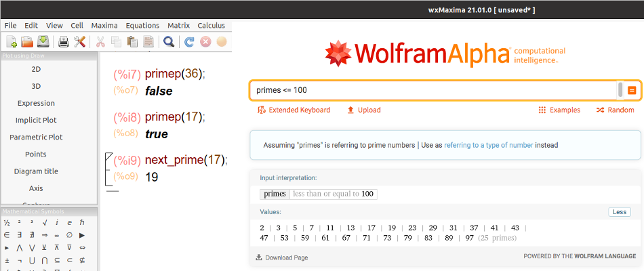Interrupt the calculation with the red X icon
This screenshot has height=271, width=644.
(205, 41)
